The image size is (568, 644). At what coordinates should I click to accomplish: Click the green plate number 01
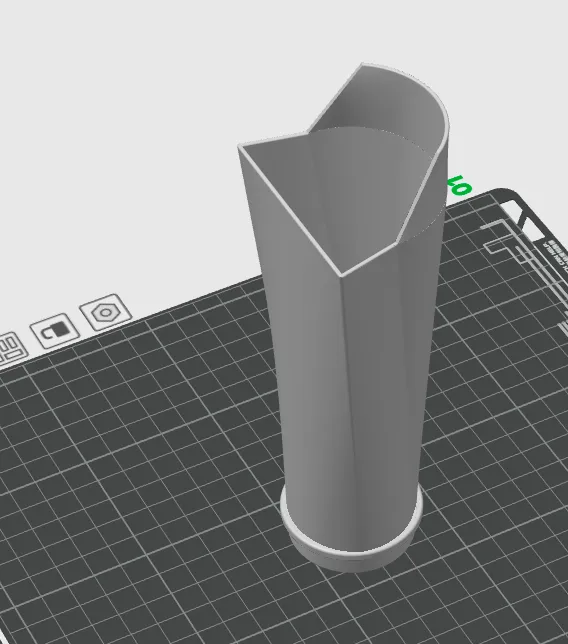(x=460, y=185)
